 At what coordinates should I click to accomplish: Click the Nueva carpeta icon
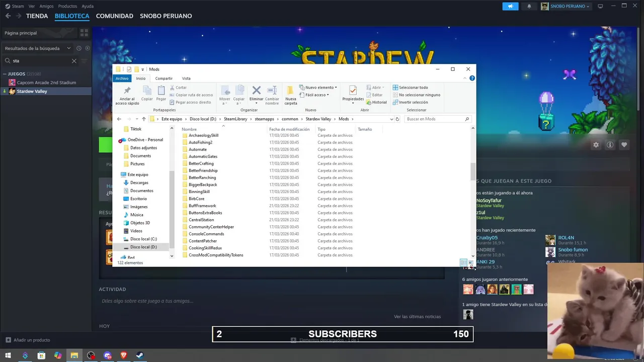click(290, 90)
